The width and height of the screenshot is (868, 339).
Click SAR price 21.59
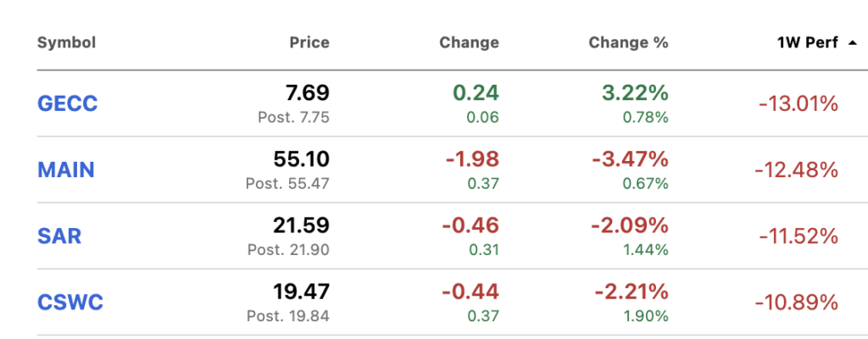pos(301,225)
